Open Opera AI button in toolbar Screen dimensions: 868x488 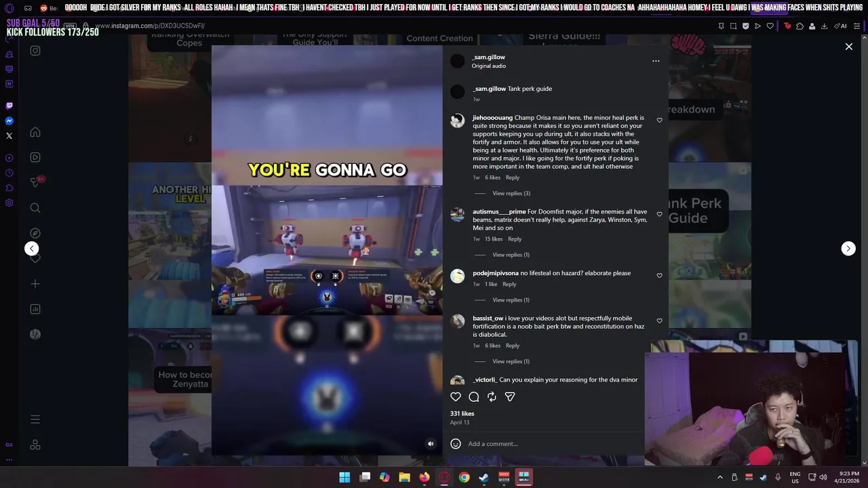click(842, 26)
